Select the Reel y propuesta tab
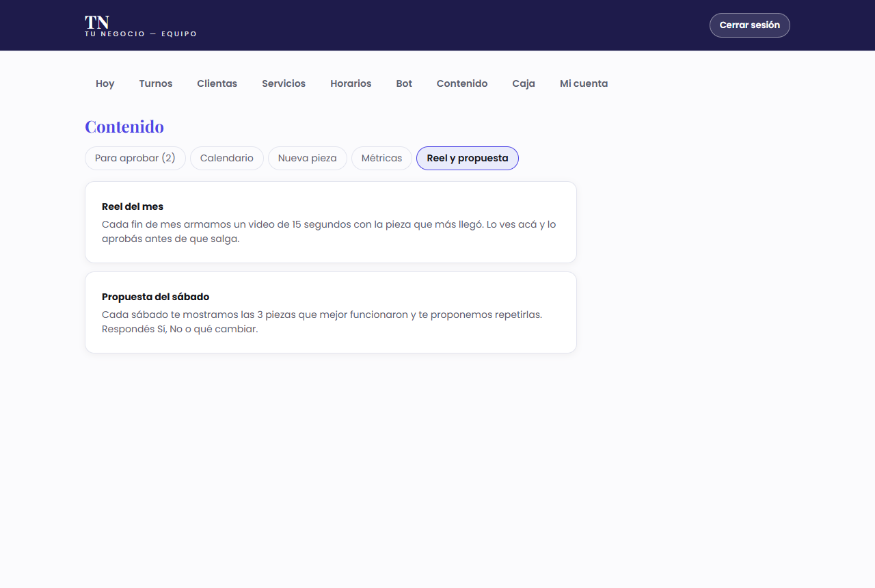This screenshot has height=588, width=875. (x=468, y=158)
